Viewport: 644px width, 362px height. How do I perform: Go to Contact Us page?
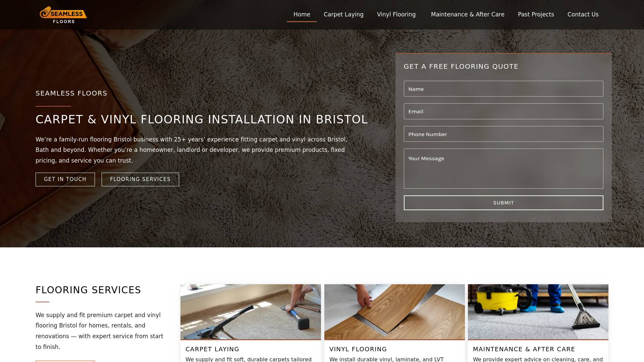(583, 14)
